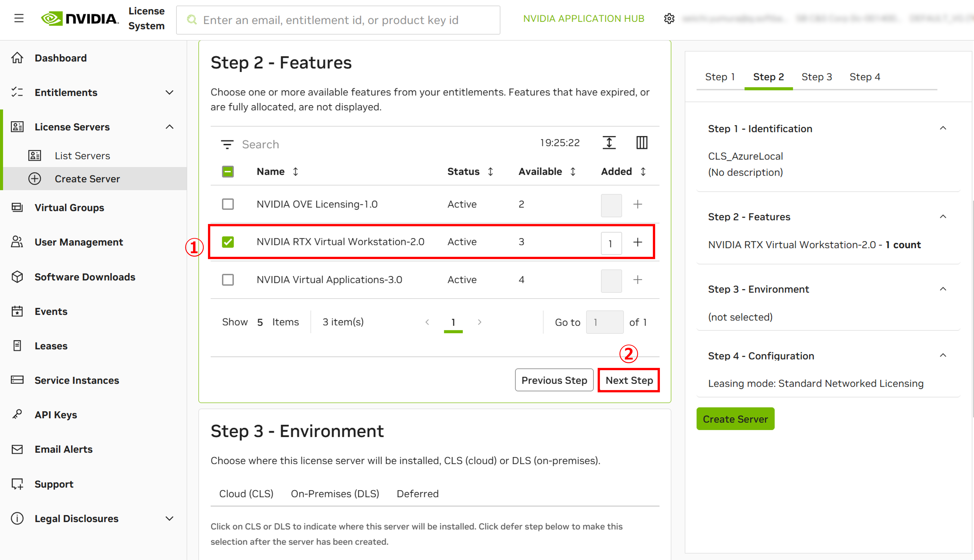This screenshot has width=974, height=560.
Task: Change the Show 5 Items page size
Action: [x=260, y=322]
